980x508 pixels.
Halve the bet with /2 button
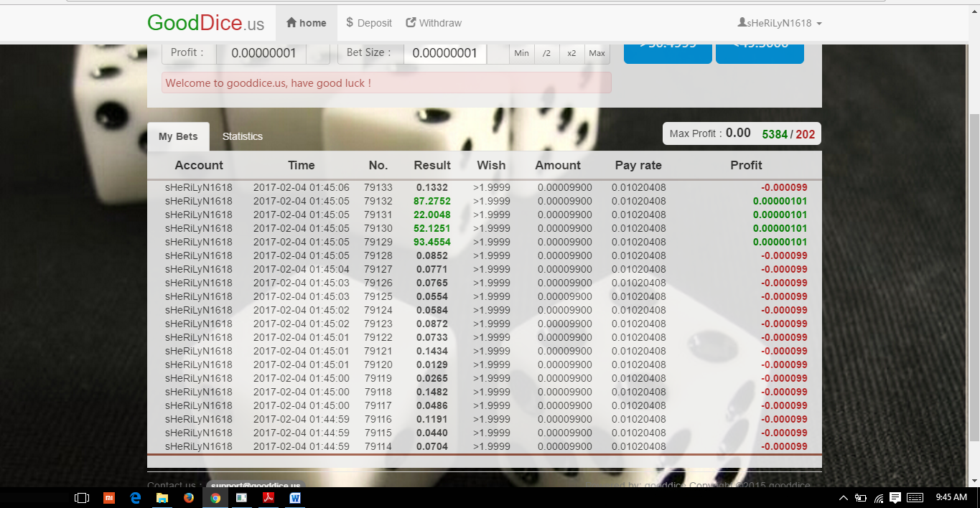[x=546, y=53]
